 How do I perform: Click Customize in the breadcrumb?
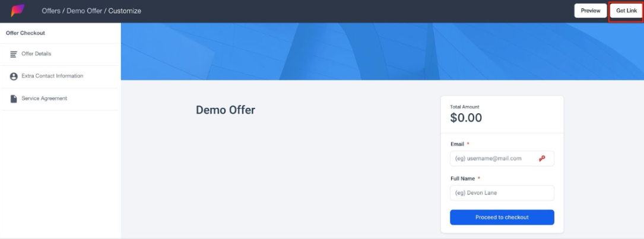point(125,11)
